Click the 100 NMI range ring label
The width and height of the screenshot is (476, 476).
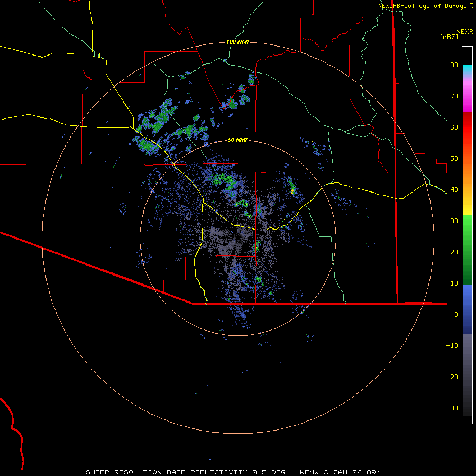coord(237,42)
